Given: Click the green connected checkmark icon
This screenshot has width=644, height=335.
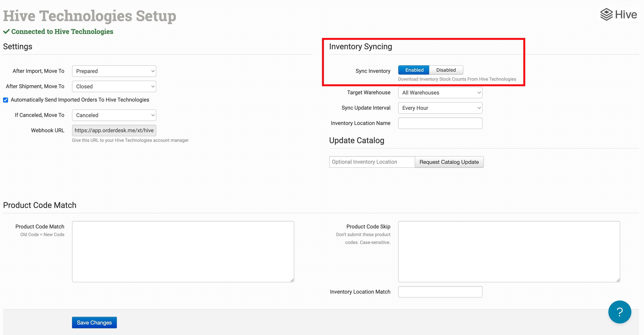Looking at the screenshot, I should 7,31.
